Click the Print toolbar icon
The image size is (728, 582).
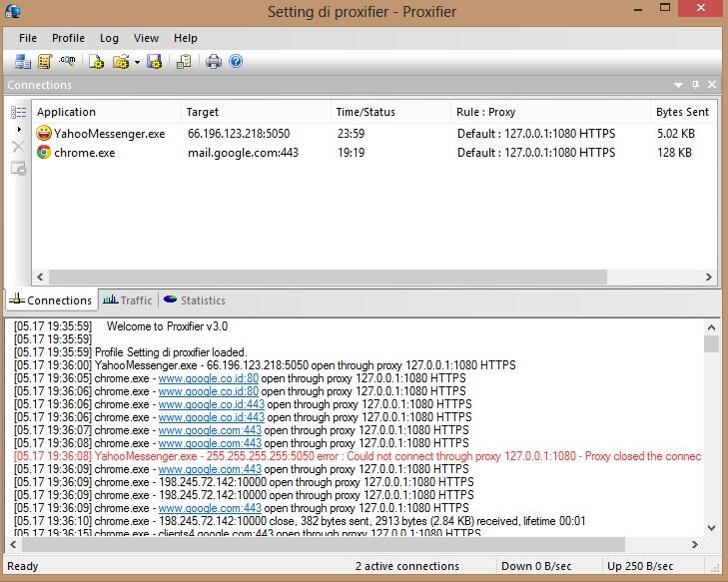pos(214,62)
